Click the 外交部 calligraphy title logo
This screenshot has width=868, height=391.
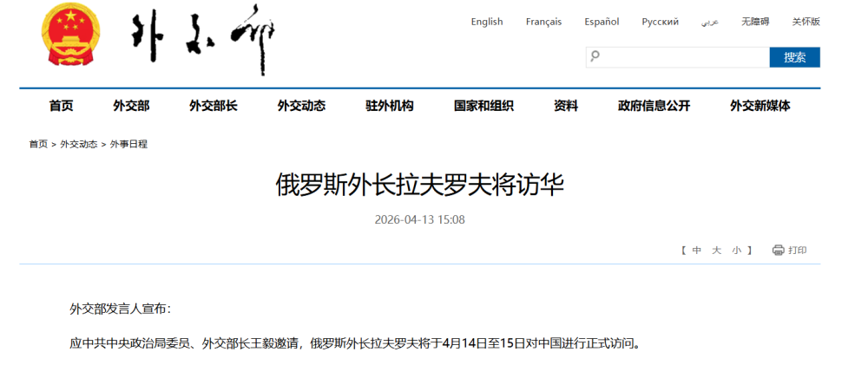click(x=202, y=39)
